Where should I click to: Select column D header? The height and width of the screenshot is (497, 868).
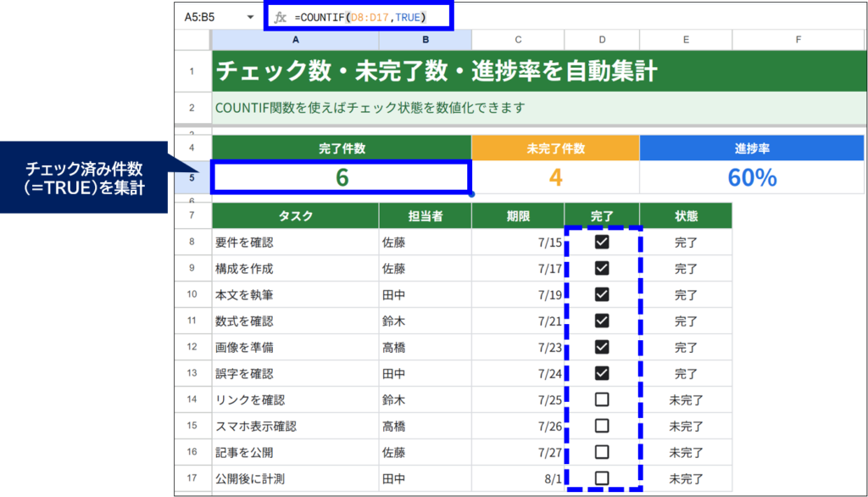[x=602, y=40]
